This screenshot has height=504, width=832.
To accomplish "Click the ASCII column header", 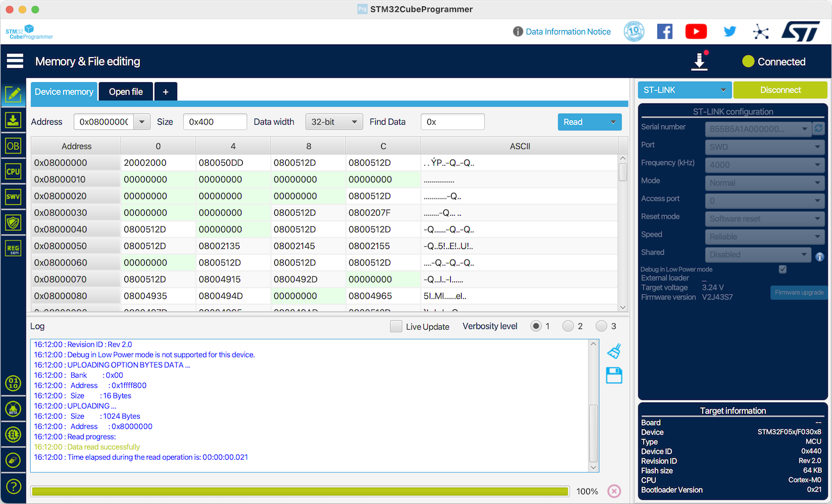I will (519, 146).
